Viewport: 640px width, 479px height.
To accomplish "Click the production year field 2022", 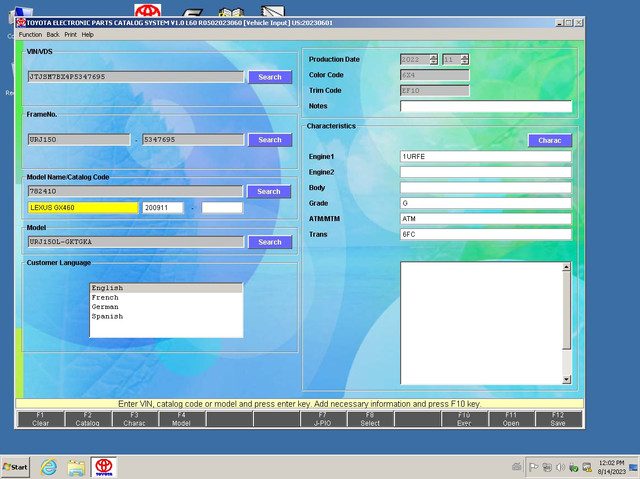I will pos(415,60).
